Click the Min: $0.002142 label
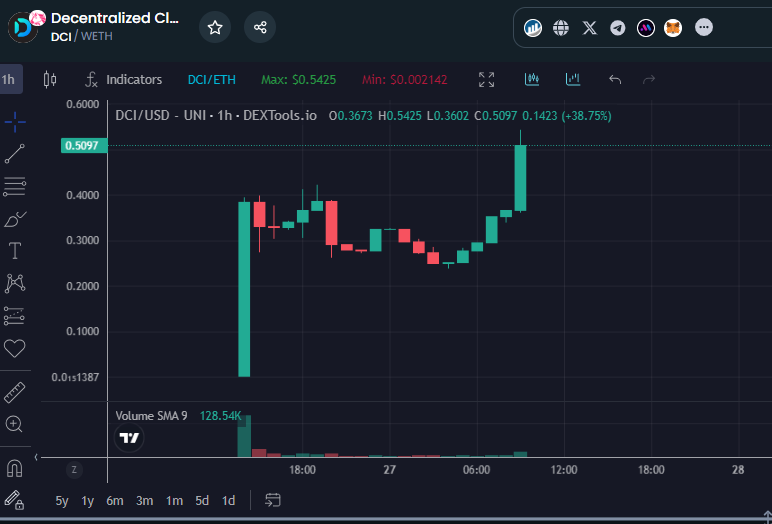 pos(405,80)
